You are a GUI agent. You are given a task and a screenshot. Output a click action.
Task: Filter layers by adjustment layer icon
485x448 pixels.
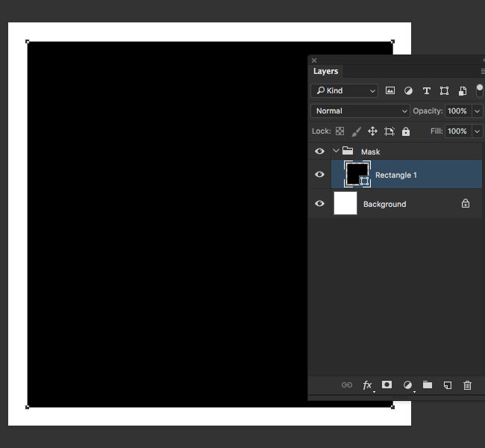(408, 90)
